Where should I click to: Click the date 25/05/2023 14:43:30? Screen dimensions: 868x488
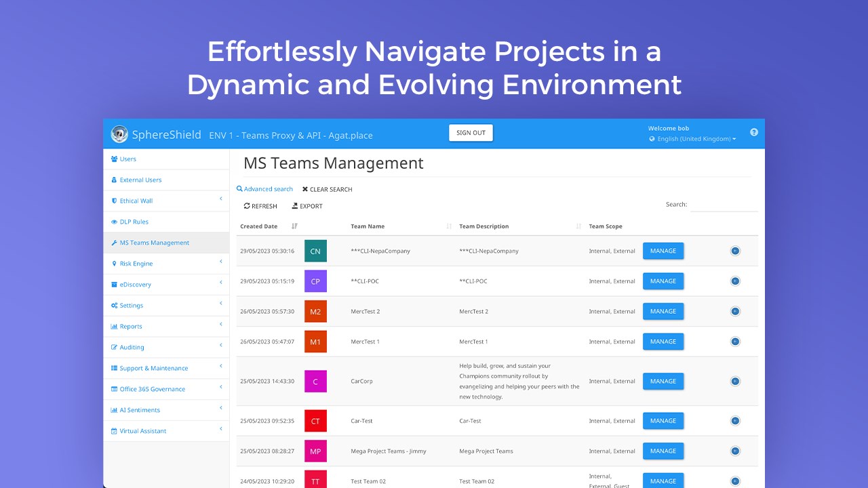(267, 381)
